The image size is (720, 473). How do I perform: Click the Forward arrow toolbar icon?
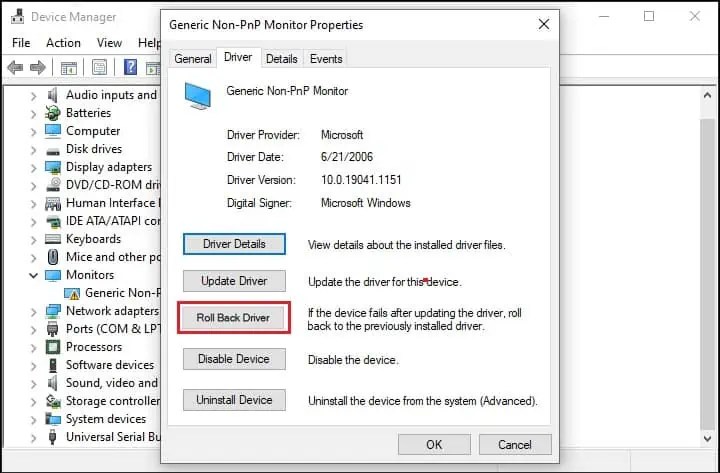coord(38,68)
